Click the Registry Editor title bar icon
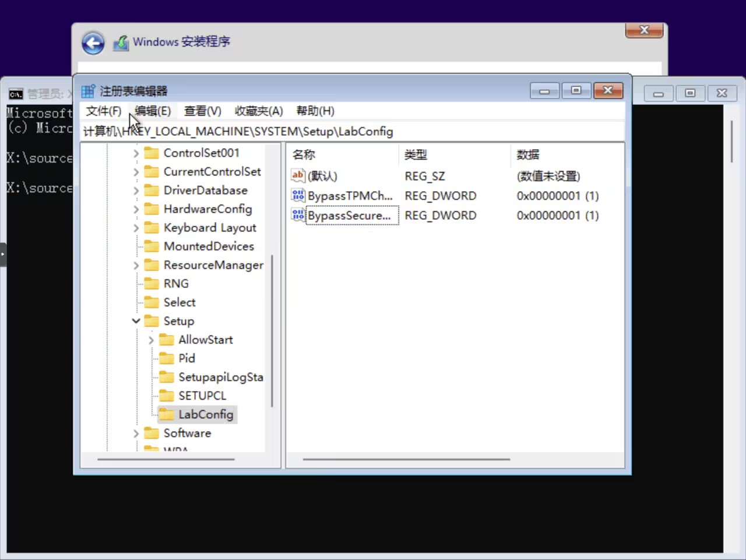Viewport: 746px width, 560px height. coord(88,91)
